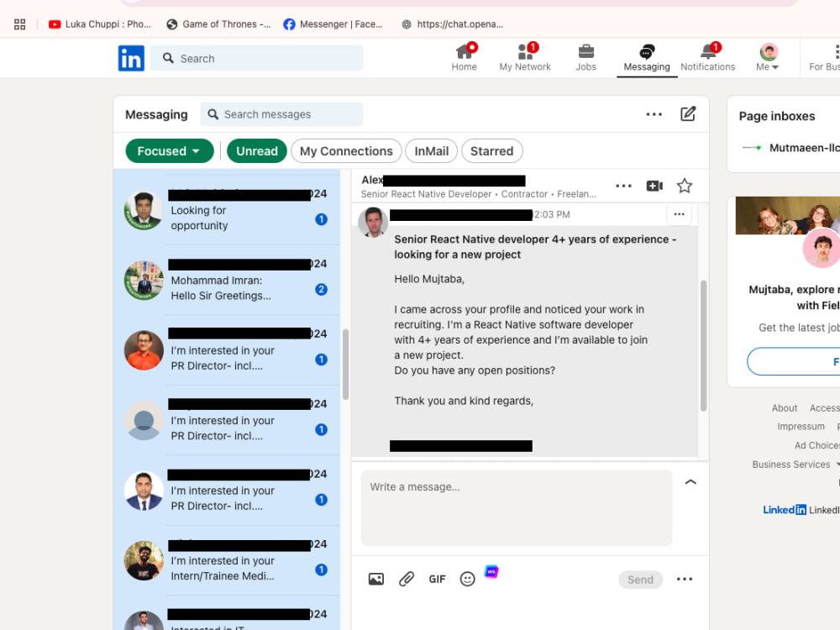
Task: Star this conversation
Action: tap(685, 186)
